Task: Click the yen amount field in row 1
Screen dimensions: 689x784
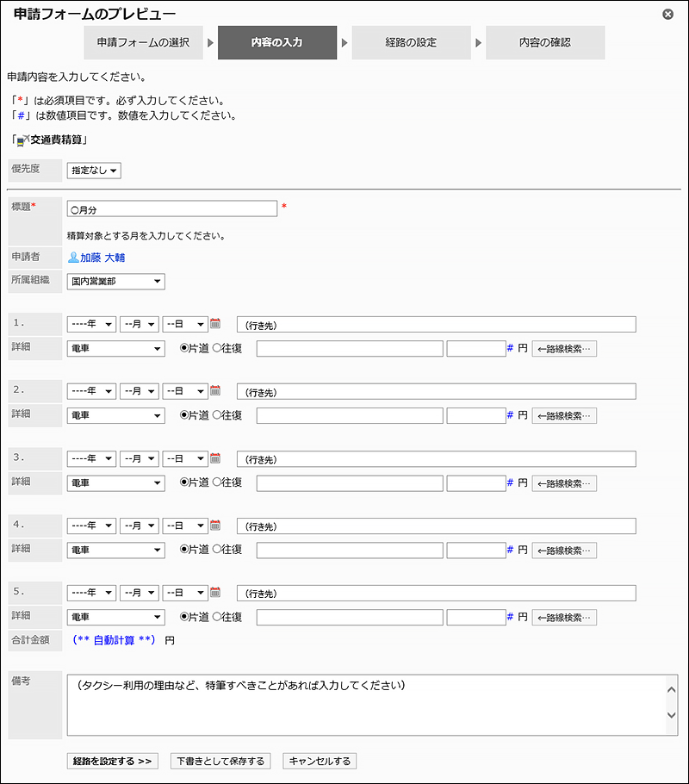Action: (476, 349)
